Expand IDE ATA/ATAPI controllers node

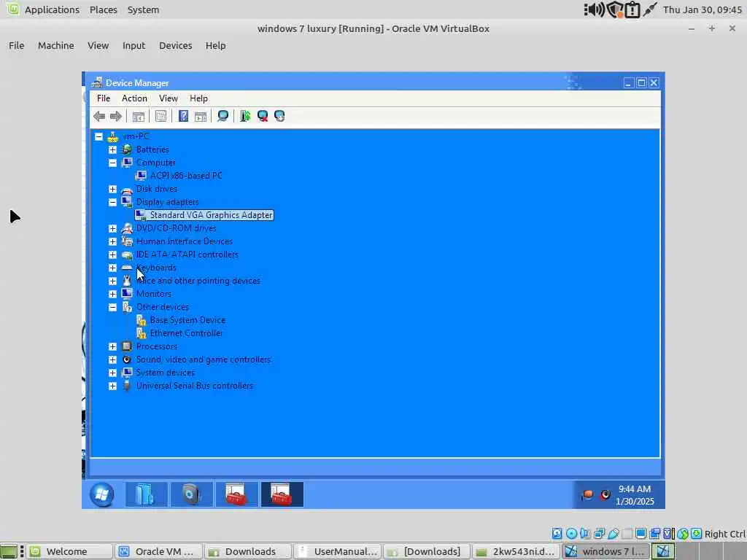[112, 254]
